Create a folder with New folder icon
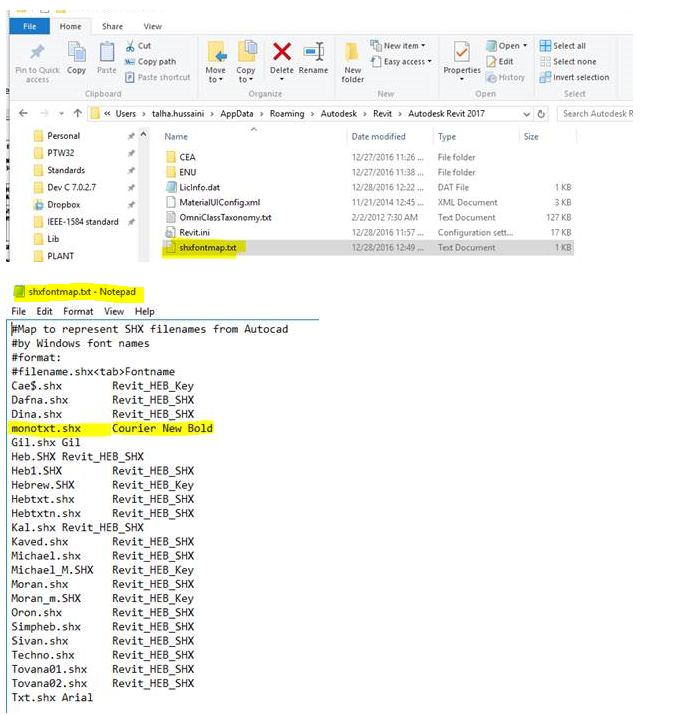The width and height of the screenshot is (690, 715). 353,53
